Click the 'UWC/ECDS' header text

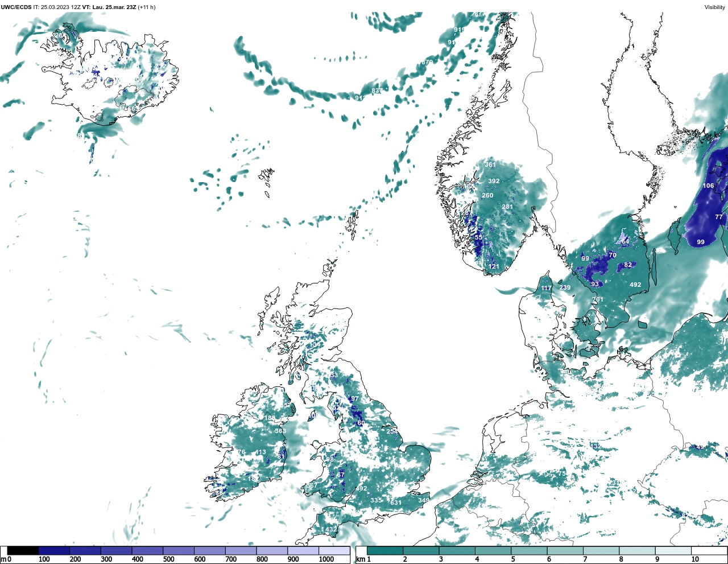point(16,7)
